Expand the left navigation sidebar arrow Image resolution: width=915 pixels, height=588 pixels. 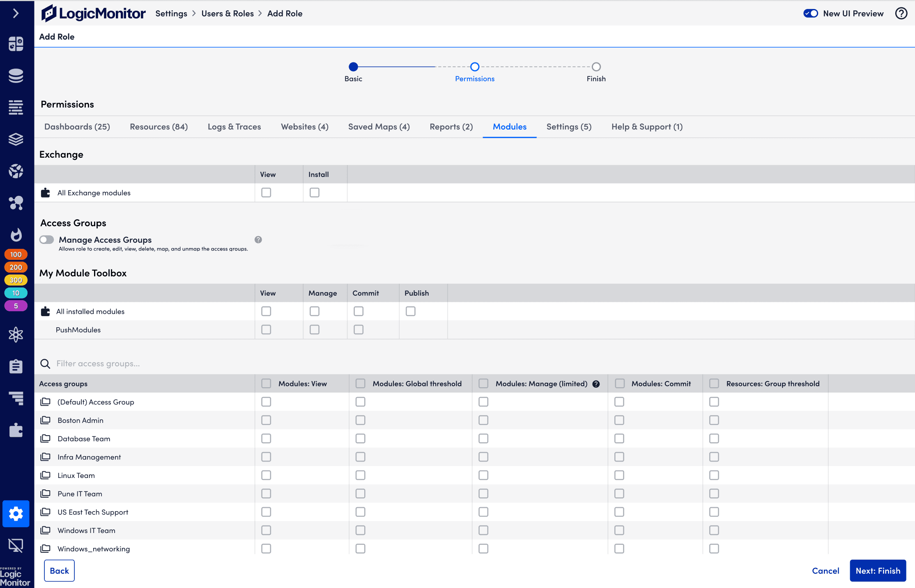tap(16, 13)
